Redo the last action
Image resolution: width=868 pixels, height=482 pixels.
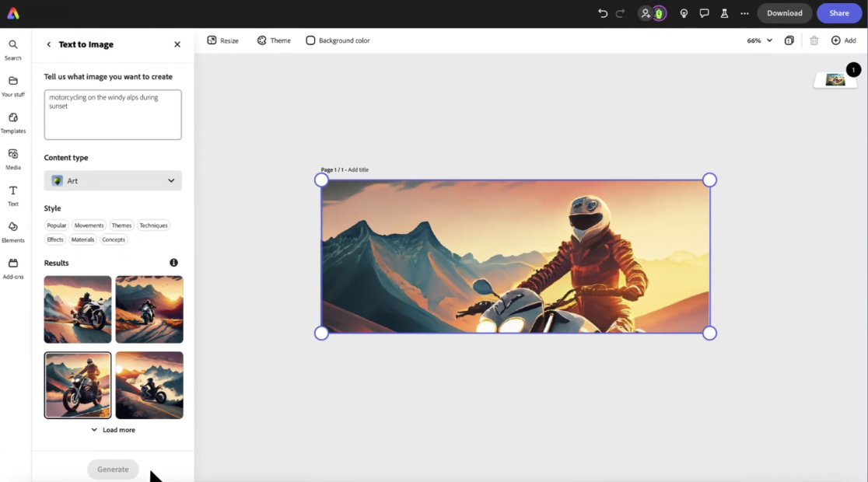point(620,13)
